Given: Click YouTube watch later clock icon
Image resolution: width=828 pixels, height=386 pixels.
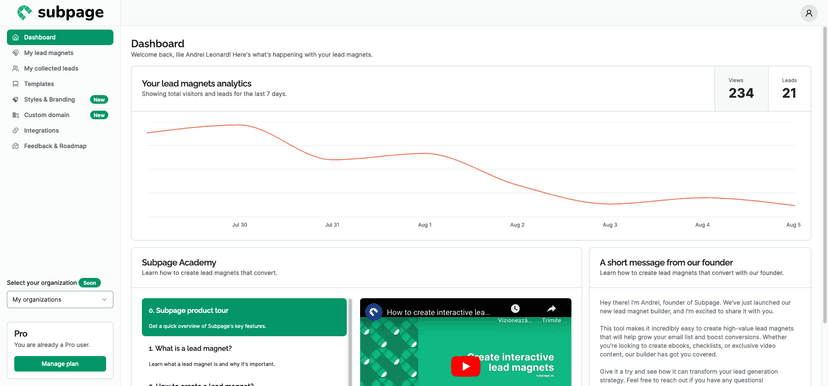Looking at the screenshot, I should point(515,308).
